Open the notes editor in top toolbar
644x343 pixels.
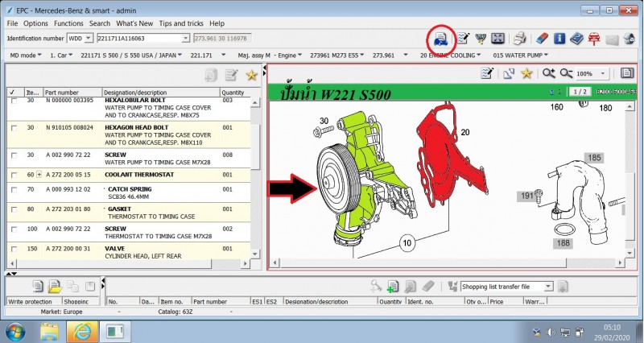pyautogui.click(x=463, y=39)
